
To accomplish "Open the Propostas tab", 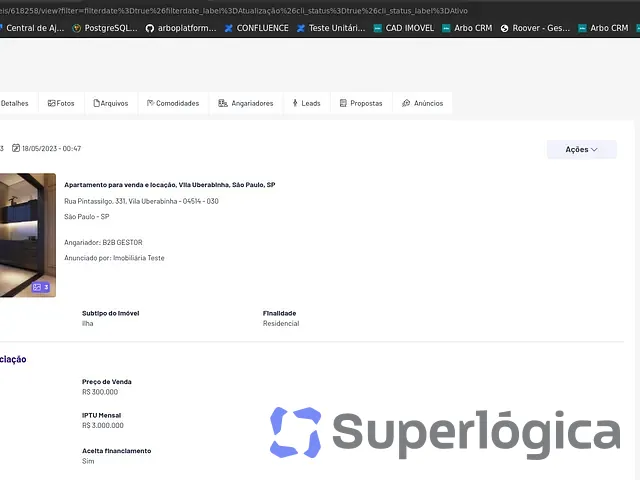I will click(361, 103).
